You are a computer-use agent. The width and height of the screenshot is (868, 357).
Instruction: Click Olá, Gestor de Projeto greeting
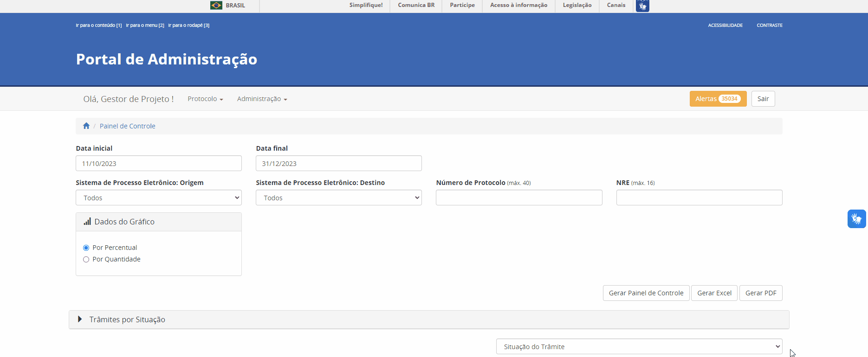coord(129,99)
